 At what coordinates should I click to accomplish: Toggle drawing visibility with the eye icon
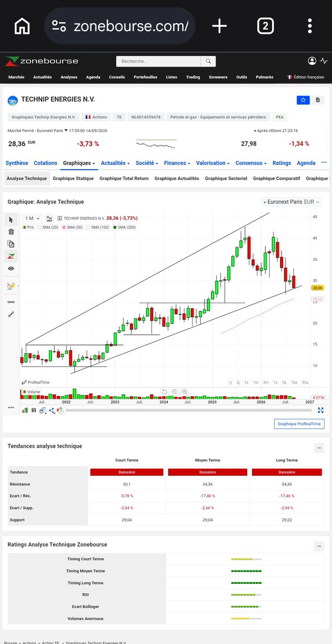point(11,268)
